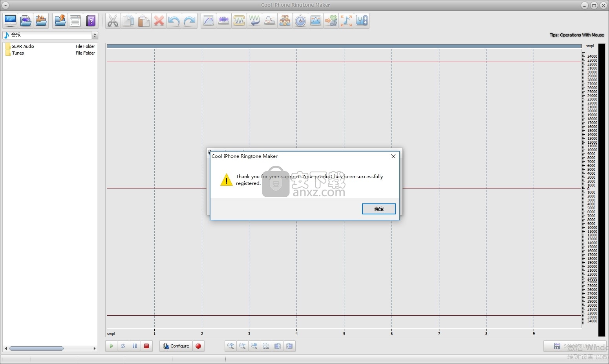Click the film strip left-arrow icon

pos(278,346)
